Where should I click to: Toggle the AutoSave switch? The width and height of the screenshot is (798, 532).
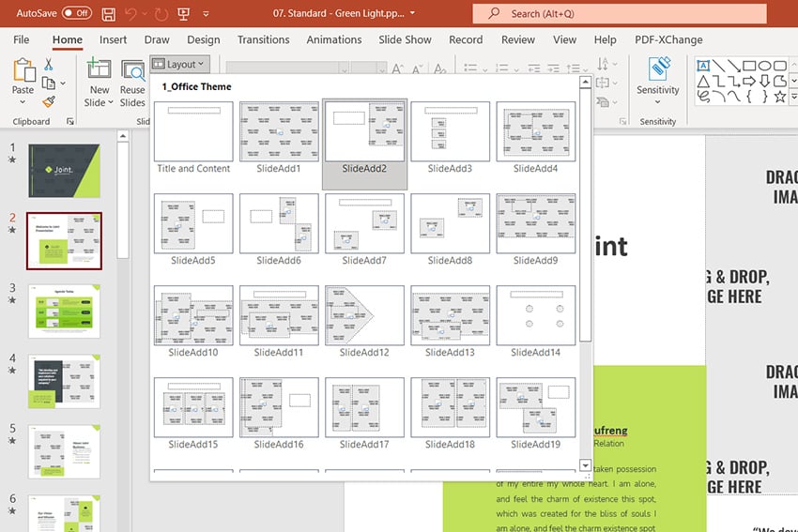(x=76, y=14)
